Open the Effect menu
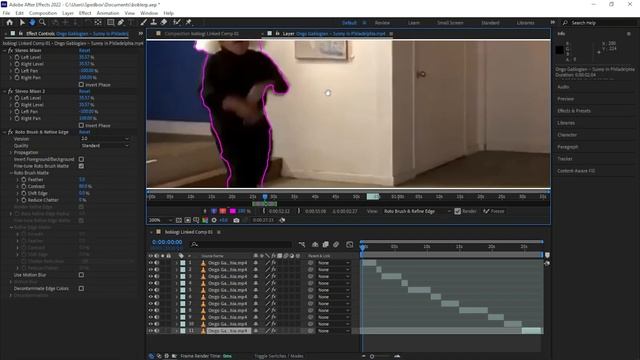640x360 pixels. (85, 13)
